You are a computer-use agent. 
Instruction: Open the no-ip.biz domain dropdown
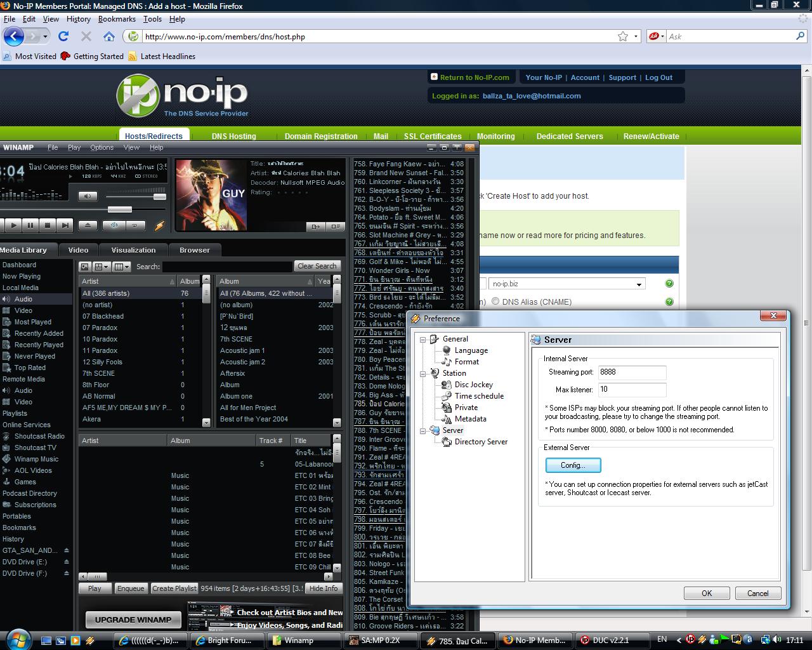(x=567, y=284)
